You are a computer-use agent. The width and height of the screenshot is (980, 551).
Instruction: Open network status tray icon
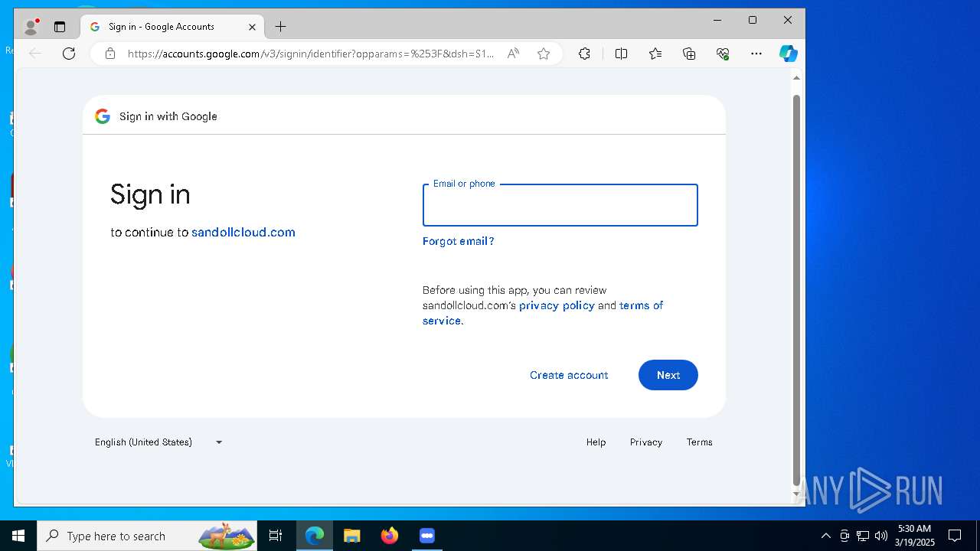tap(863, 536)
